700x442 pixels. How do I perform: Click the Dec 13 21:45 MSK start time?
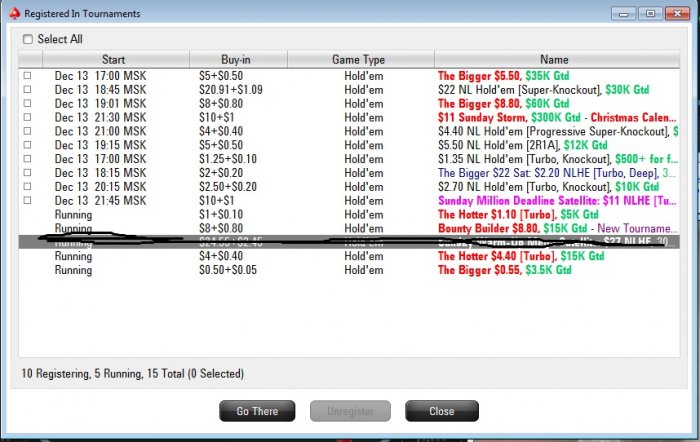point(100,200)
